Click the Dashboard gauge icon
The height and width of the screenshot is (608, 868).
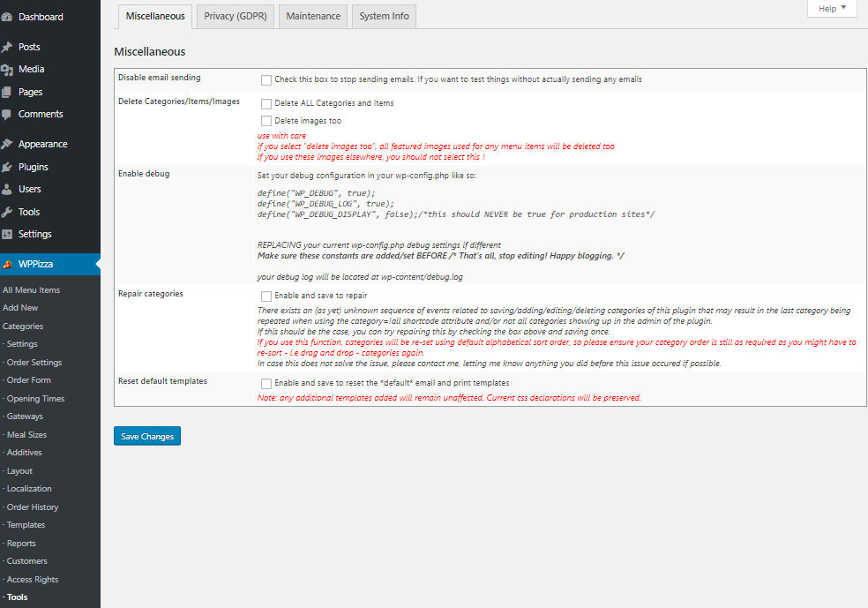point(7,17)
